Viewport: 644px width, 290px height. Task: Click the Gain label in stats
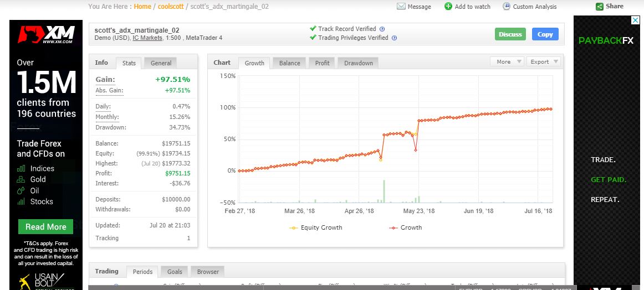click(x=105, y=80)
